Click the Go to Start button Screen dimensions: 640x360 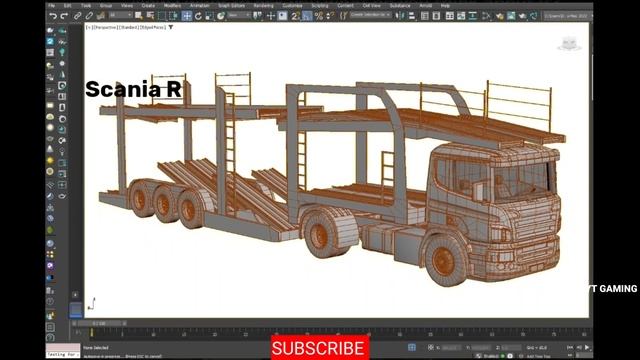pyautogui.click(x=570, y=347)
